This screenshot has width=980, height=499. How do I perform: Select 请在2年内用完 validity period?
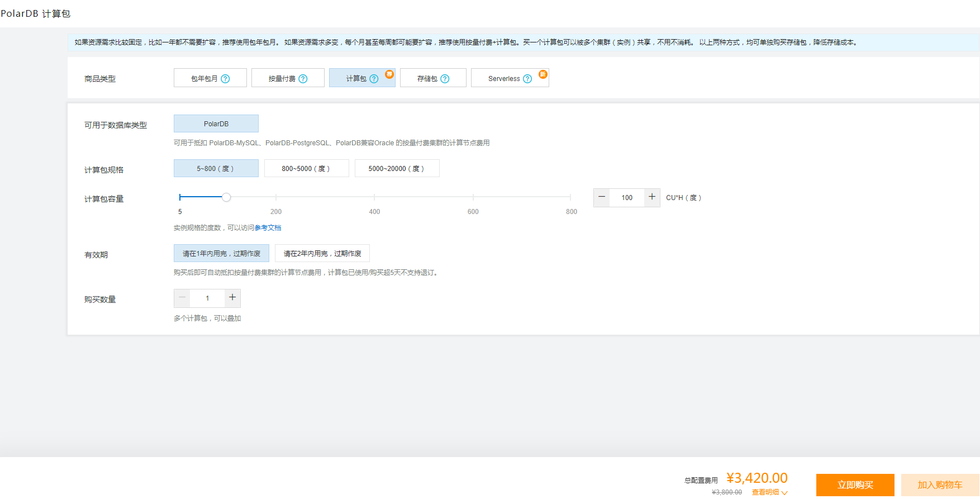click(322, 253)
